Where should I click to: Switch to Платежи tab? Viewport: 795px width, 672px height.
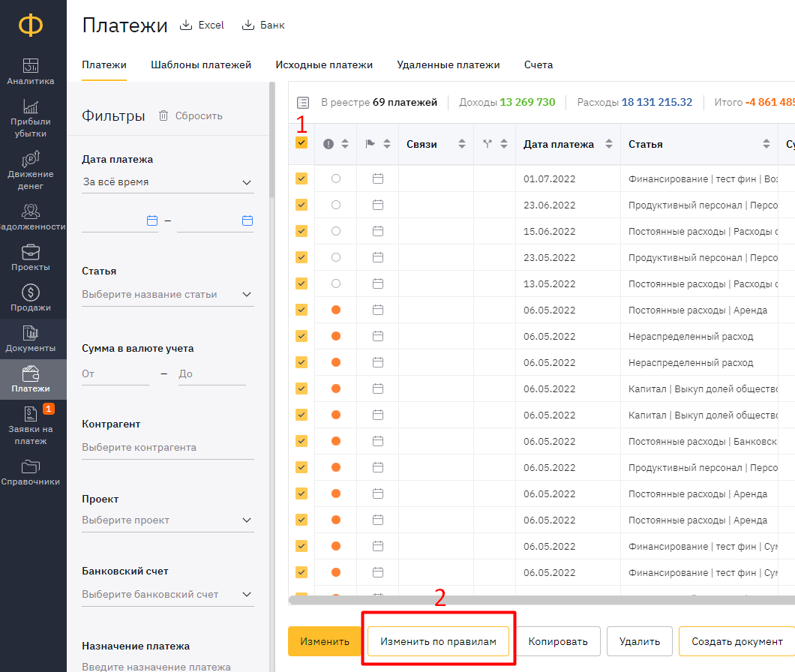click(104, 65)
